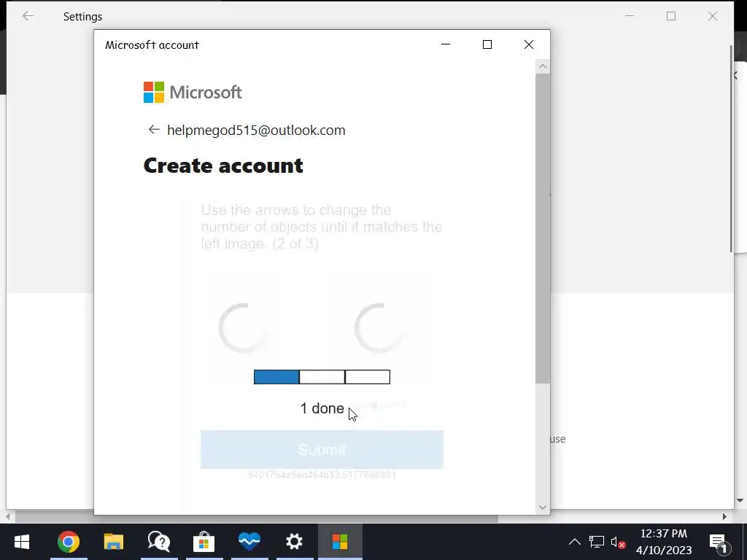The width and height of the screenshot is (747, 560).
Task: Open the network status tray icon
Action: [x=597, y=542]
